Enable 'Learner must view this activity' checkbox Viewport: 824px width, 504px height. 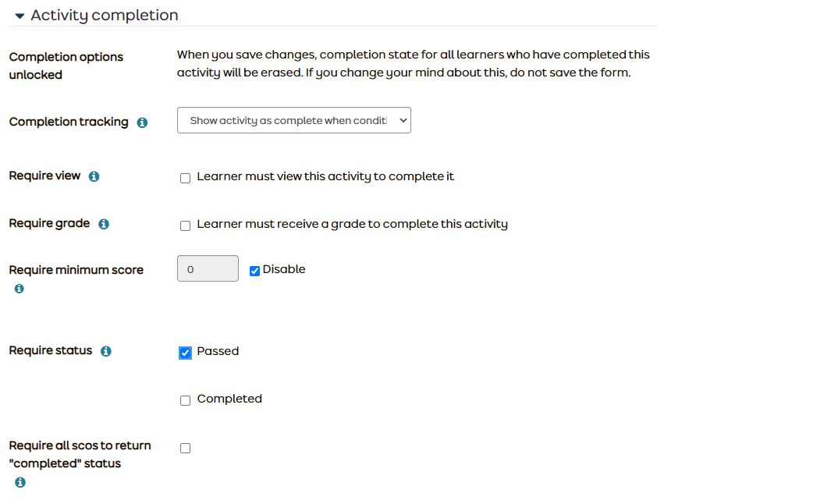click(x=186, y=178)
